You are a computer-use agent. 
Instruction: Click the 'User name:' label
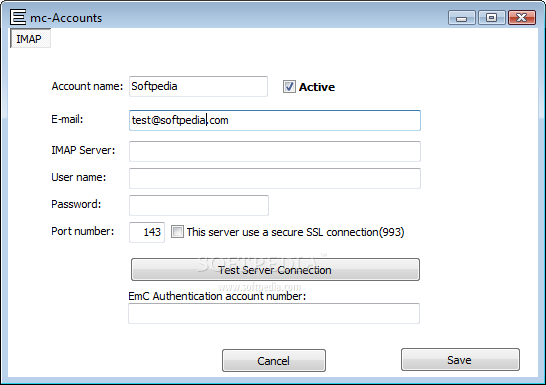(x=79, y=177)
